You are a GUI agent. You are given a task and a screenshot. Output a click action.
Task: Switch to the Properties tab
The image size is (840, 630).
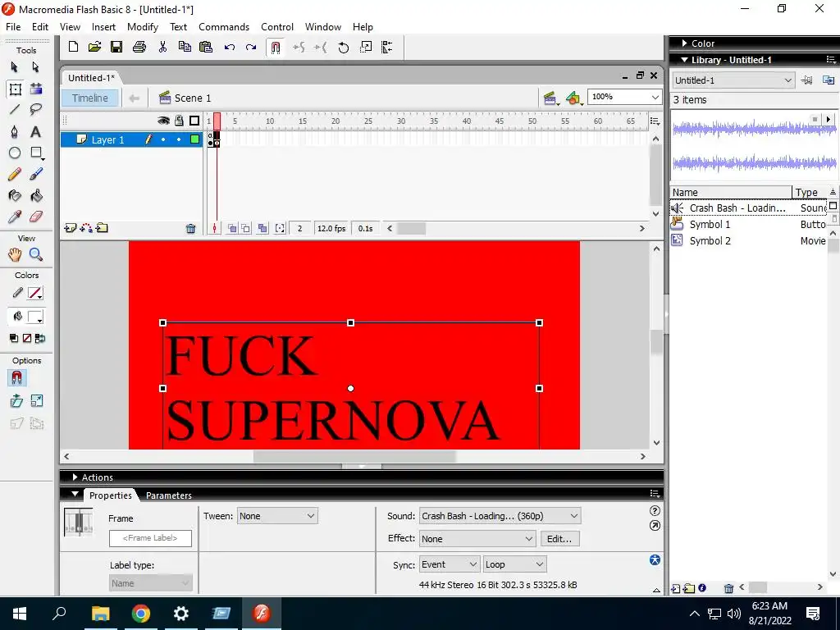111,495
